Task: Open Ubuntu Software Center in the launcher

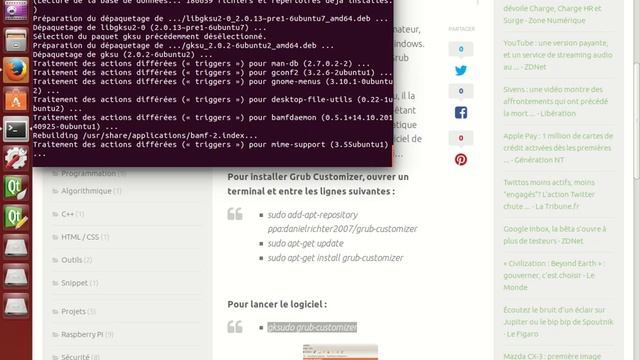Action: click(16, 100)
